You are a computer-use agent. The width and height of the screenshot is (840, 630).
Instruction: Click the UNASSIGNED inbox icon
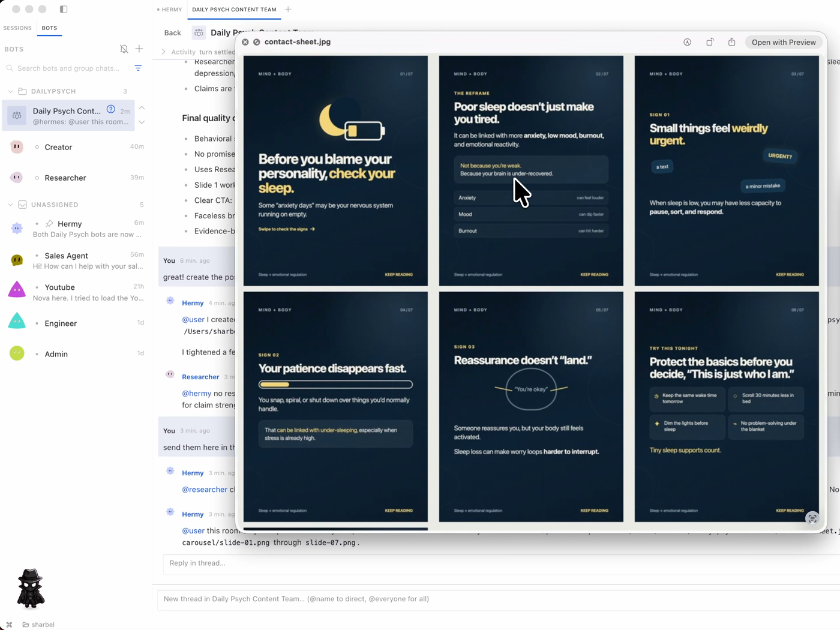pos(22,205)
